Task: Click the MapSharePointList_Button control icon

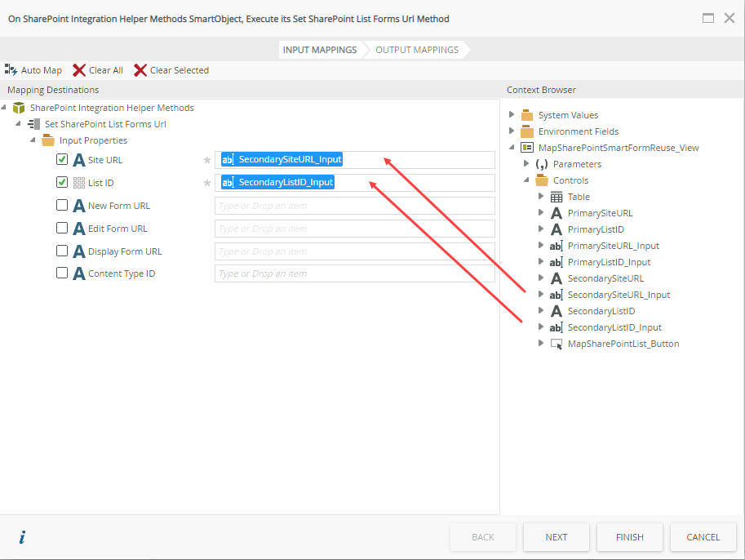Action: [x=557, y=344]
